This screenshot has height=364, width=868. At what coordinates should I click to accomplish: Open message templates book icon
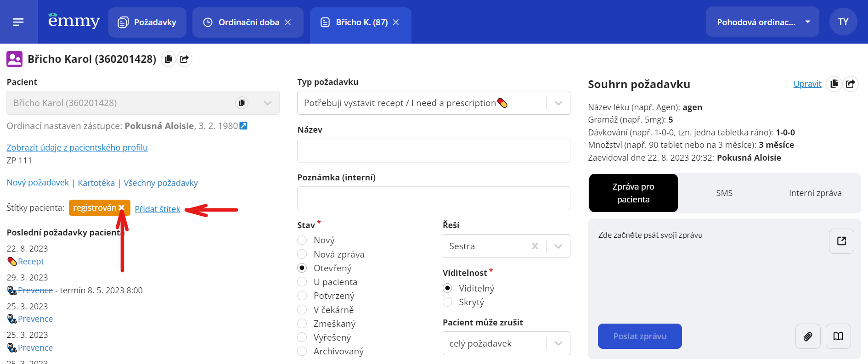(838, 336)
